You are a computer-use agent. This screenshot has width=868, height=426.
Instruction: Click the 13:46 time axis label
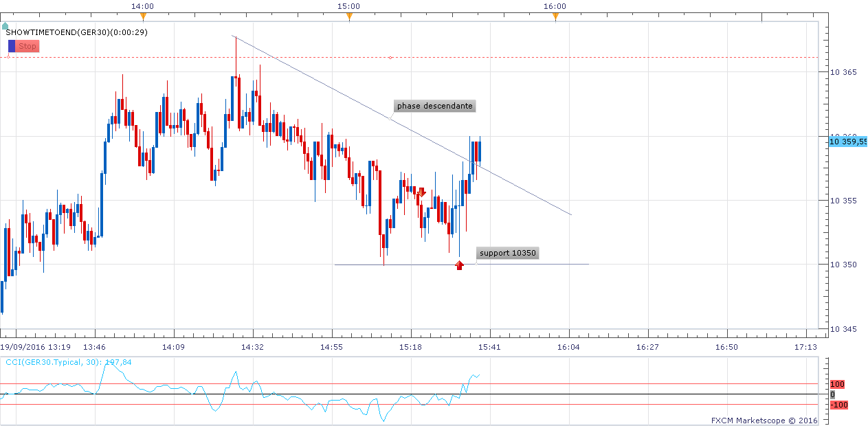point(93,347)
